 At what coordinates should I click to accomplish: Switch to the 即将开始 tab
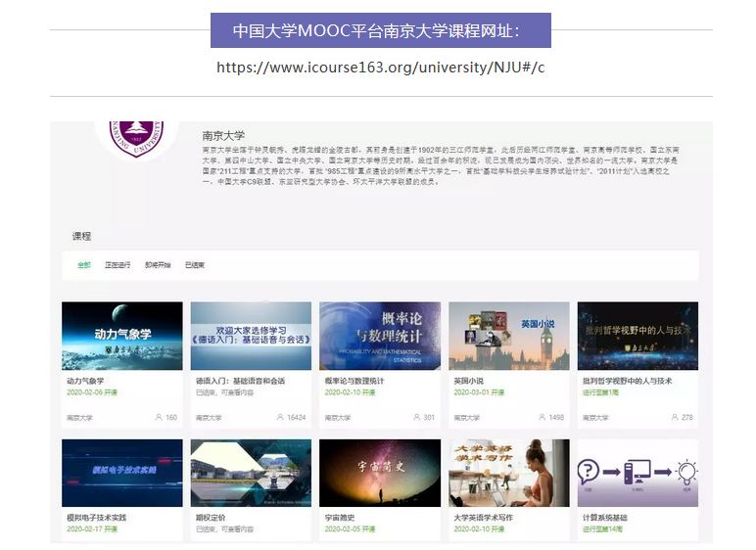[x=158, y=264]
